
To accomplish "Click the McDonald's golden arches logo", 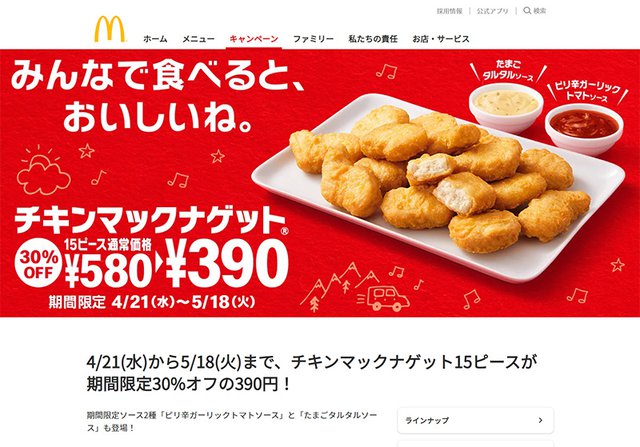I will pyautogui.click(x=110, y=29).
